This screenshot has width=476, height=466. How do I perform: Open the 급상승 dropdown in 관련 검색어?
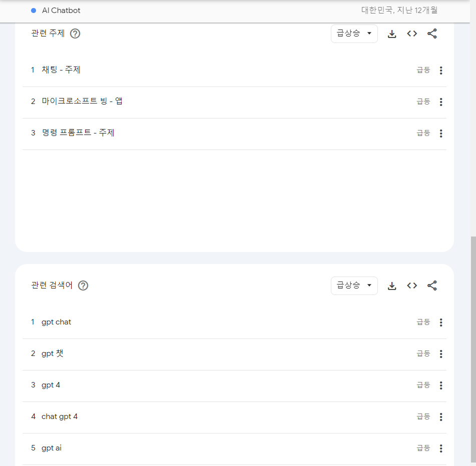[x=354, y=285]
